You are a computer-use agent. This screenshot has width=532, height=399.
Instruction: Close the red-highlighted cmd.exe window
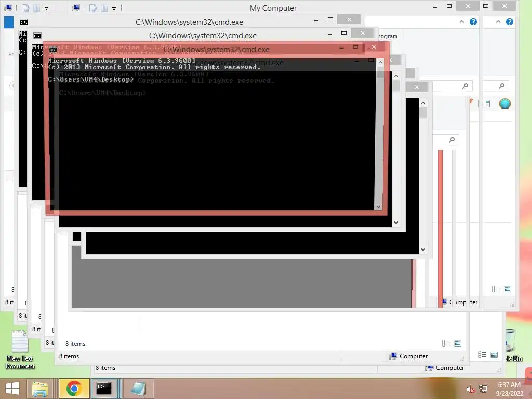point(374,47)
